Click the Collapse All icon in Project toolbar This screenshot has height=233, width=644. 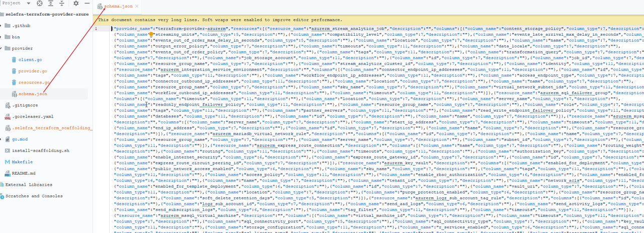pos(62,3)
